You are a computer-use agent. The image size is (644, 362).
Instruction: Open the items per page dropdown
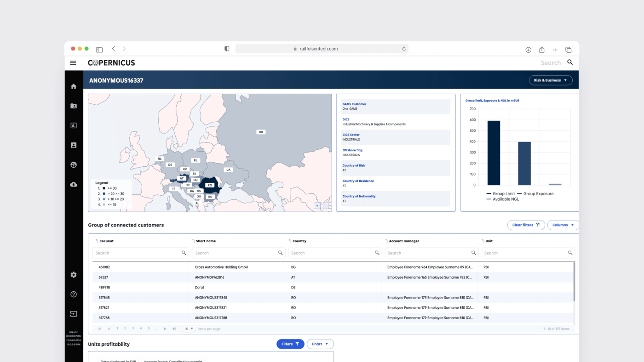pos(189,329)
